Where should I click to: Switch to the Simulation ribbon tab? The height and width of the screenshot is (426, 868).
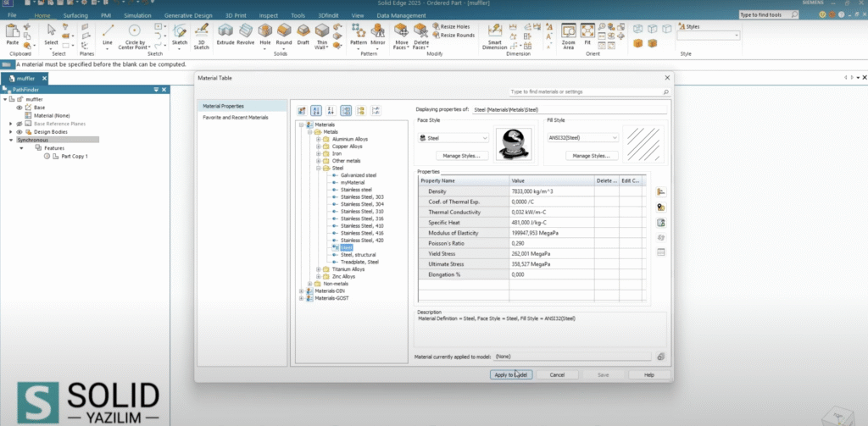pyautogui.click(x=137, y=15)
